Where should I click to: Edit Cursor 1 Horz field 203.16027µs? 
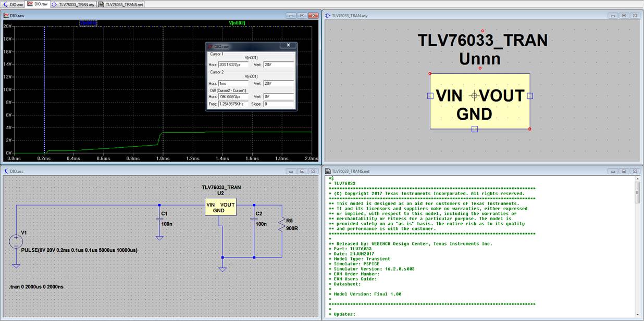pos(233,65)
